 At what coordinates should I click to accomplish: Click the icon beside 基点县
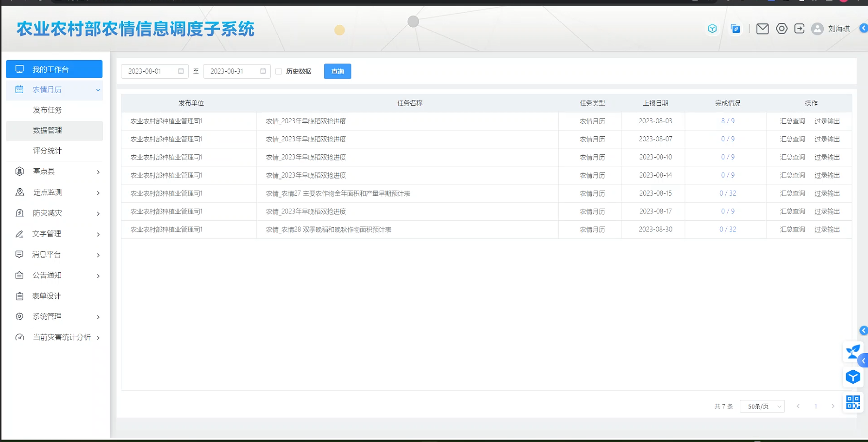[19, 171]
